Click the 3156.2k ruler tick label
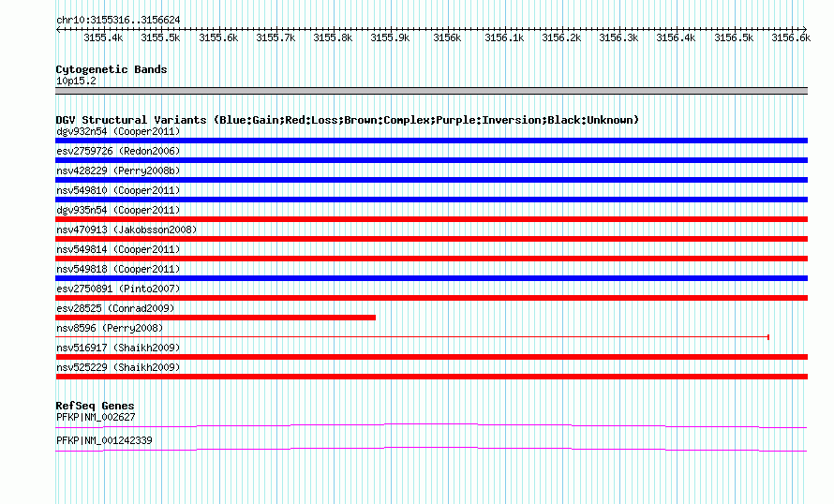This screenshot has height=504, width=834. coord(561,37)
